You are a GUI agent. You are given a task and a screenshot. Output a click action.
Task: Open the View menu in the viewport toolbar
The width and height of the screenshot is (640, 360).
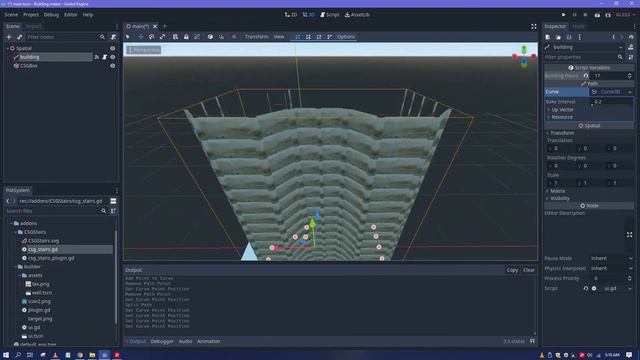pos(279,37)
